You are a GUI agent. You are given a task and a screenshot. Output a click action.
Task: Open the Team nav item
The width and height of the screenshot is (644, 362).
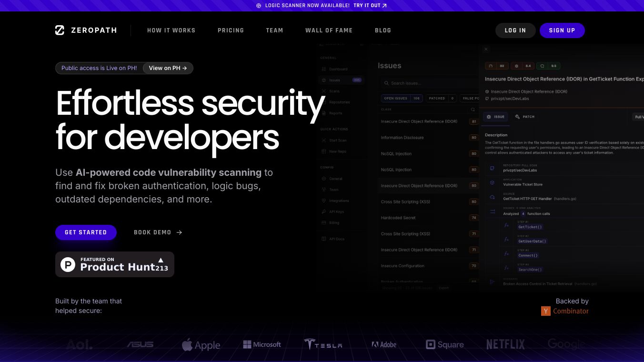coord(274,30)
